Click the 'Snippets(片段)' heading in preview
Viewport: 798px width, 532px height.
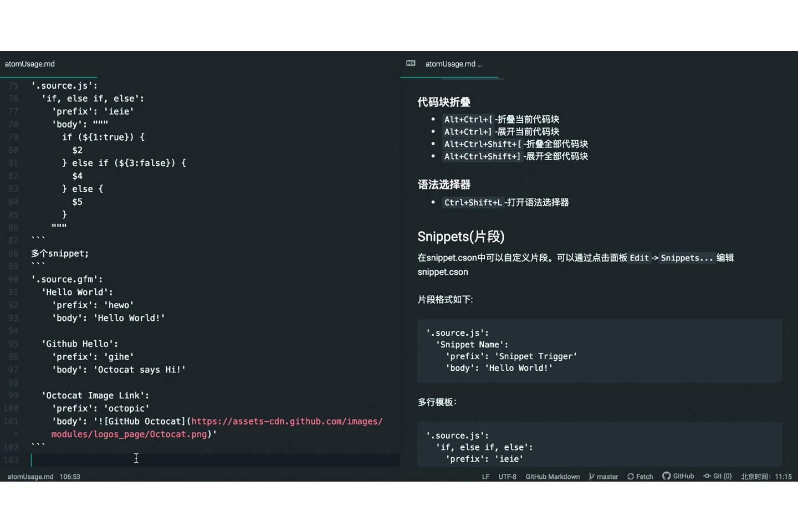[461, 237]
